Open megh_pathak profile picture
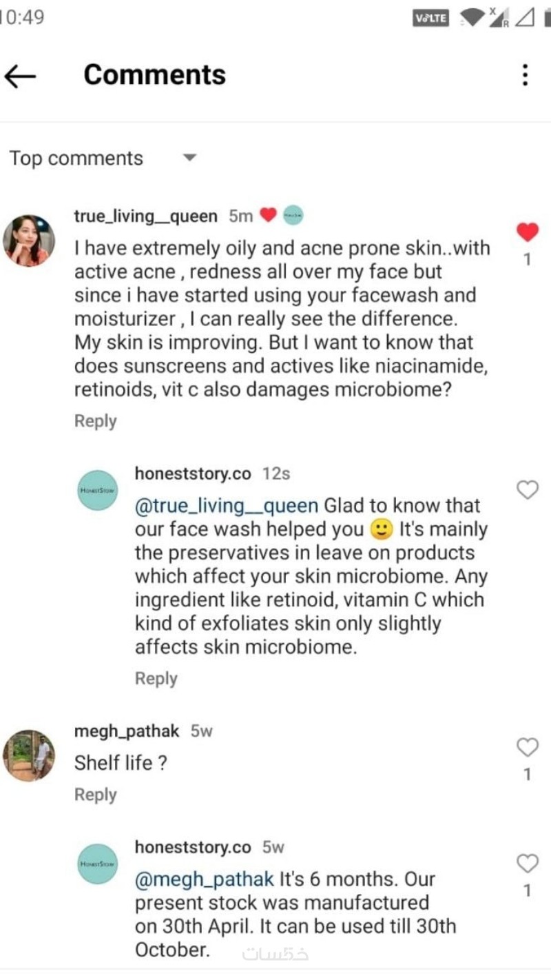The width and height of the screenshot is (551, 980). click(29, 755)
